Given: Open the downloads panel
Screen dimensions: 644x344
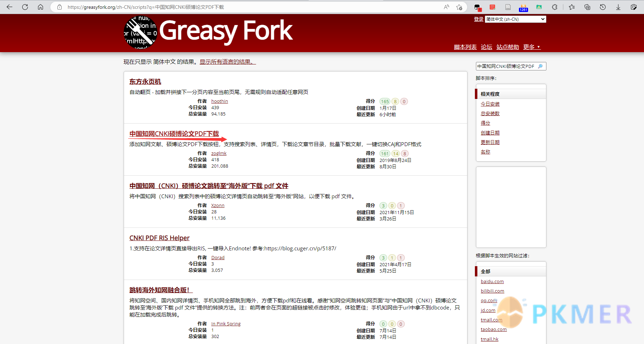Looking at the screenshot, I should pyautogui.click(x=618, y=7).
